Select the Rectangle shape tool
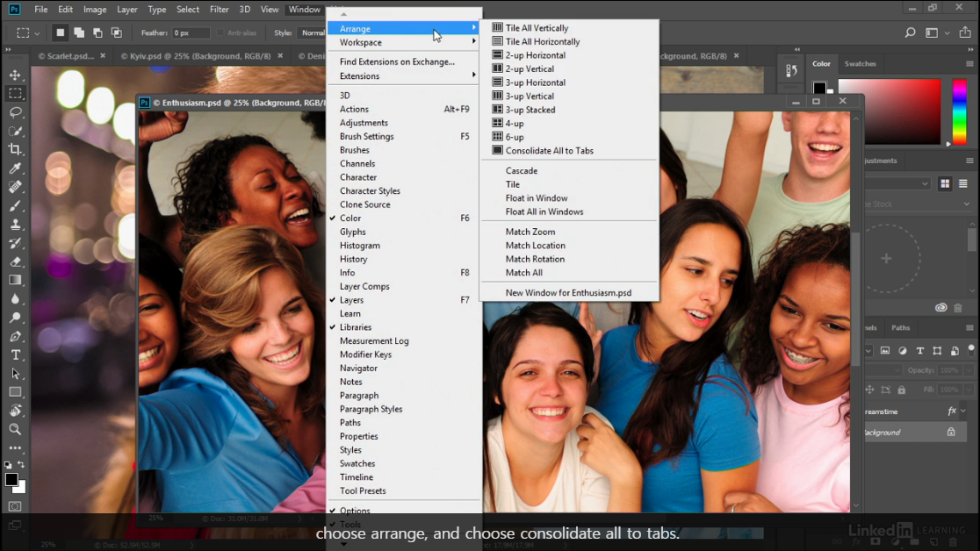Screen dimensions: 980x551 click(16, 392)
